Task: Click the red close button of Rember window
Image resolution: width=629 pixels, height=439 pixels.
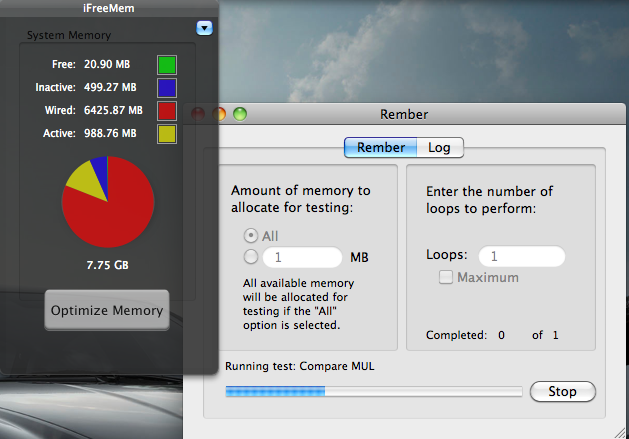Action: (x=198, y=114)
